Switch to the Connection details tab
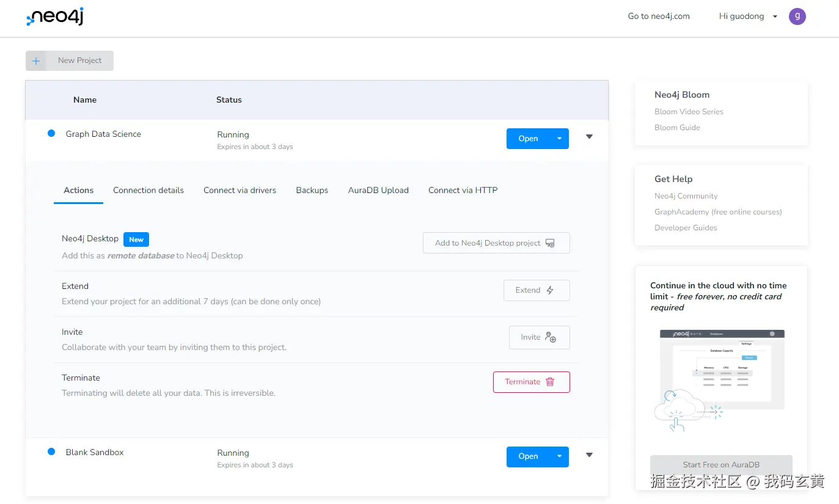 point(148,191)
